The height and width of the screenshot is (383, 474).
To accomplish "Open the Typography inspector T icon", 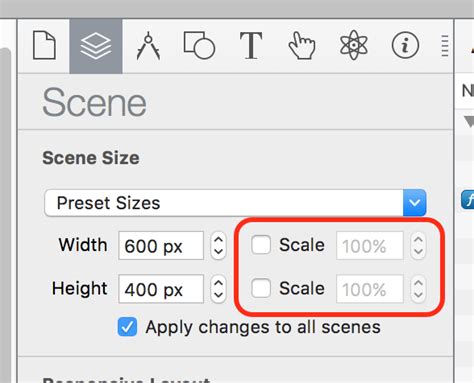I will pos(251,46).
